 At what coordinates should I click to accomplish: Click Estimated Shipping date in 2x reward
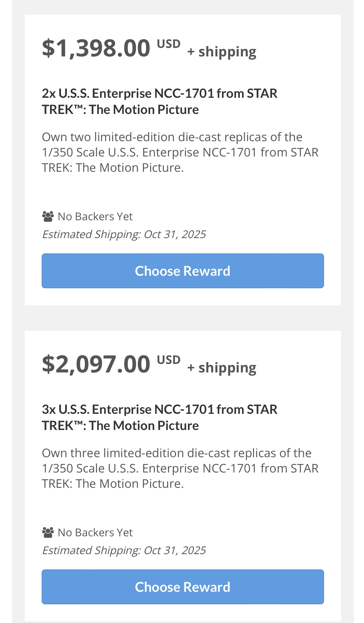pyautogui.click(x=124, y=234)
